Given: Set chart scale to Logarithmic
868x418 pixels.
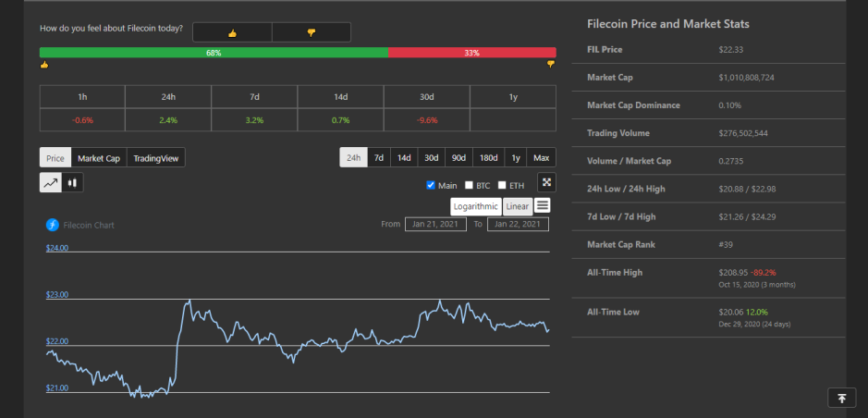Looking at the screenshot, I should pyautogui.click(x=476, y=206).
